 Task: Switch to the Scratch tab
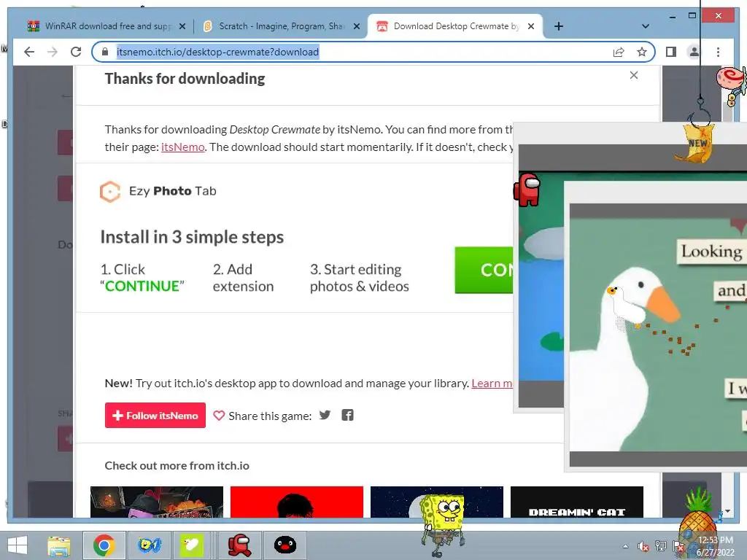pos(280,26)
